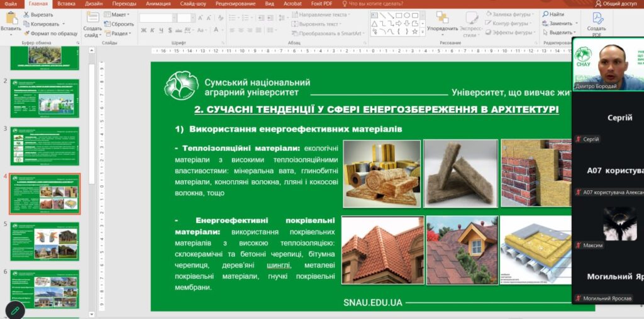This screenshot has height=319, width=644.
Task: Open the Animation (Анимация) ribbon tab
Action: [x=157, y=4]
